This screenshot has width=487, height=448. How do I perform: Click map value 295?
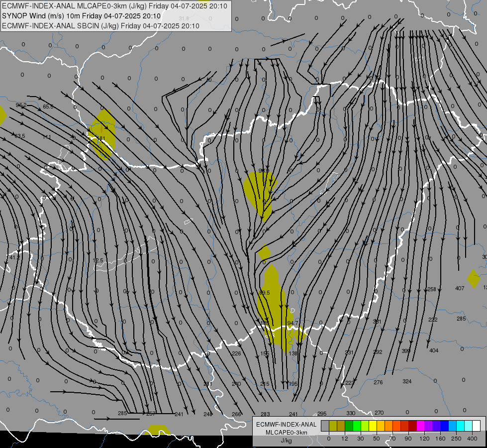point(322,414)
